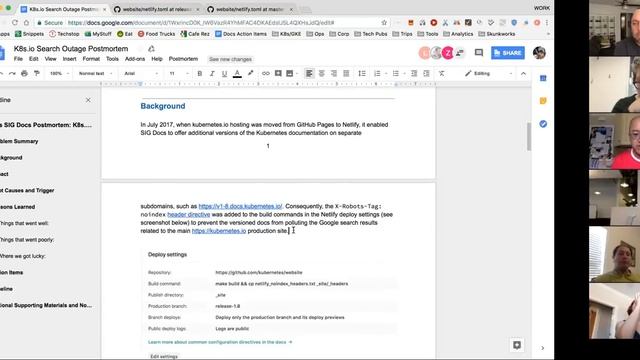Click the document vertical scrollbar

529,136
